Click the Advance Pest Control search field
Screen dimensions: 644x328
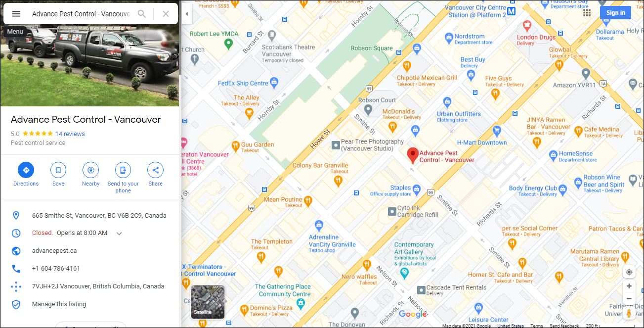(81, 14)
